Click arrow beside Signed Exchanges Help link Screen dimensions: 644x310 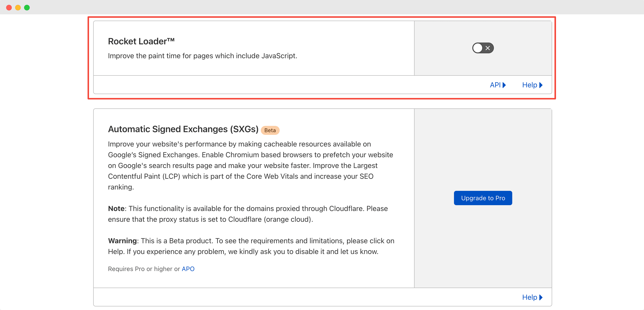tap(541, 297)
